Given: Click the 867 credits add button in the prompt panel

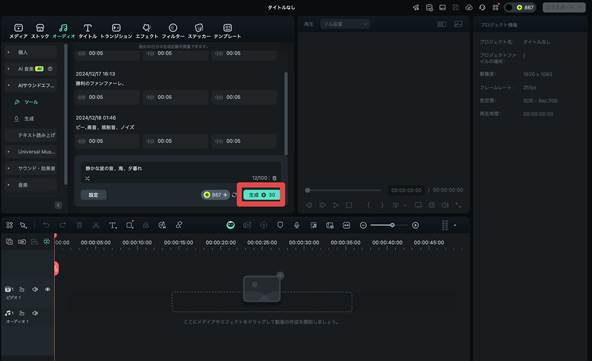Looking at the screenshot, I should [x=216, y=195].
